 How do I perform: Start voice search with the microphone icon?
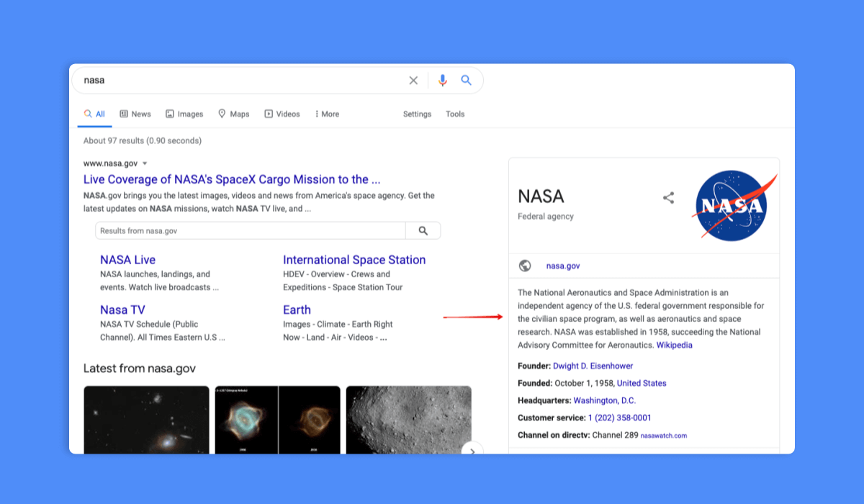click(x=442, y=80)
